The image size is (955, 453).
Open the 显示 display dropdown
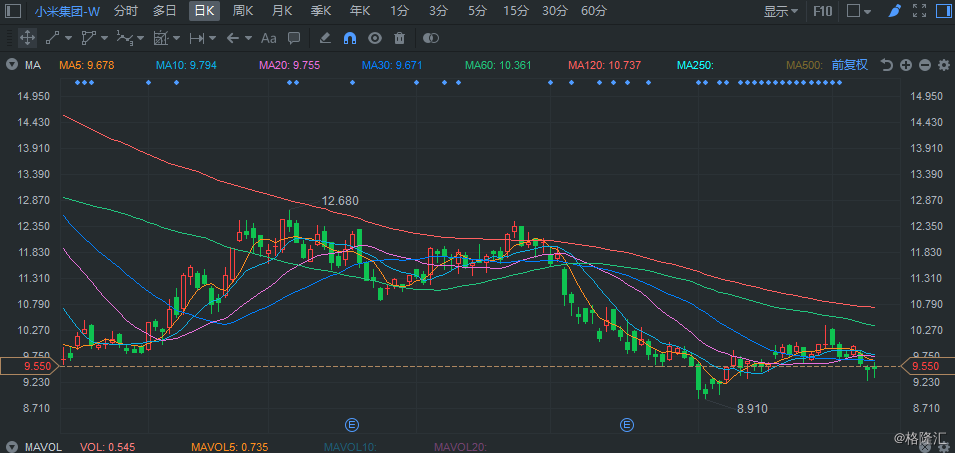pyautogui.click(x=781, y=11)
